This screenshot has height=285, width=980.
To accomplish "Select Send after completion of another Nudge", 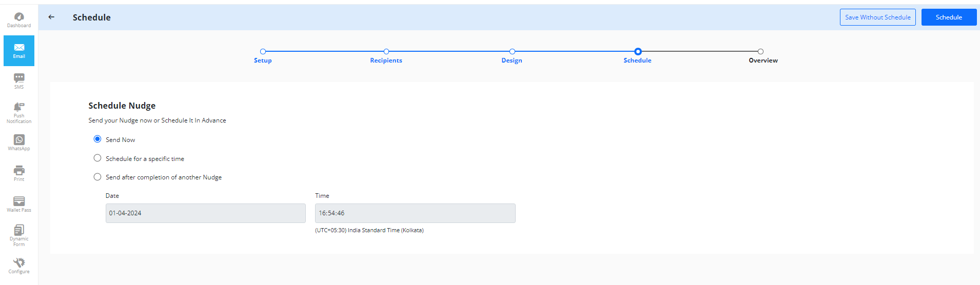I will pyautogui.click(x=97, y=177).
